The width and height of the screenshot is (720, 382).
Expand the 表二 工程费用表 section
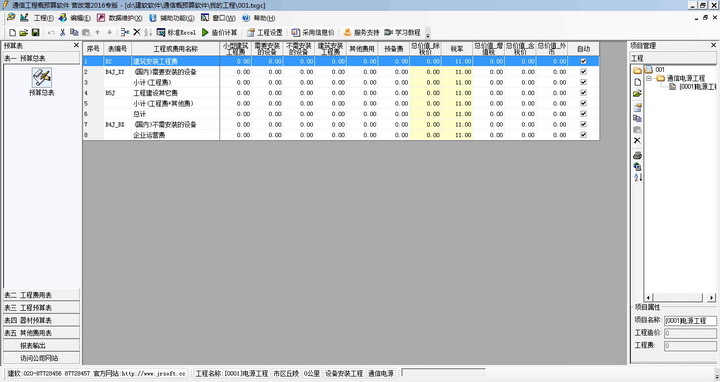[41, 295]
